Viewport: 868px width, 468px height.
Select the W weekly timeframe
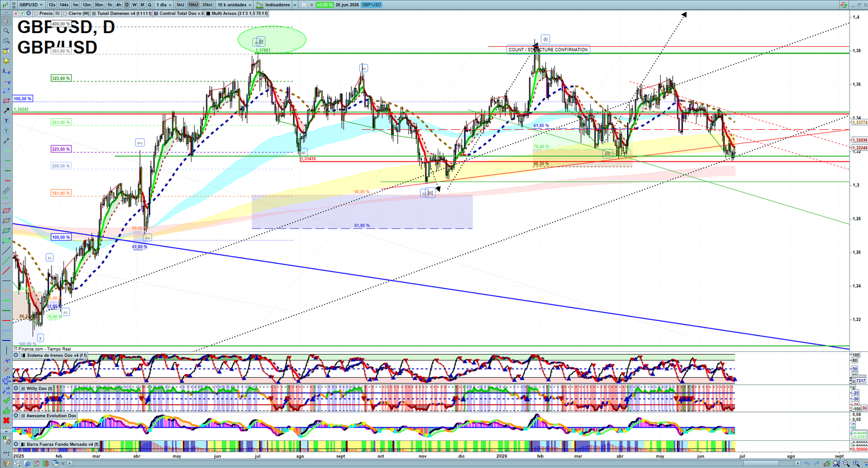[x=135, y=5]
